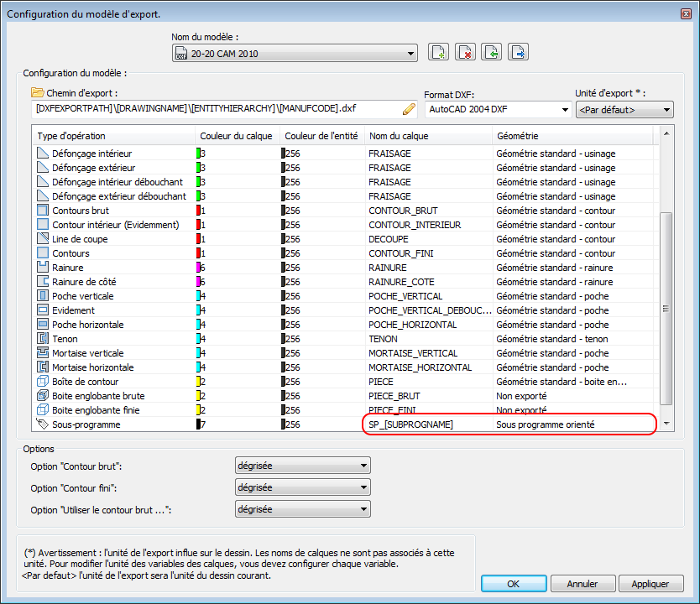Sort by Nom du calque column header
700x604 pixels.
[x=428, y=136]
